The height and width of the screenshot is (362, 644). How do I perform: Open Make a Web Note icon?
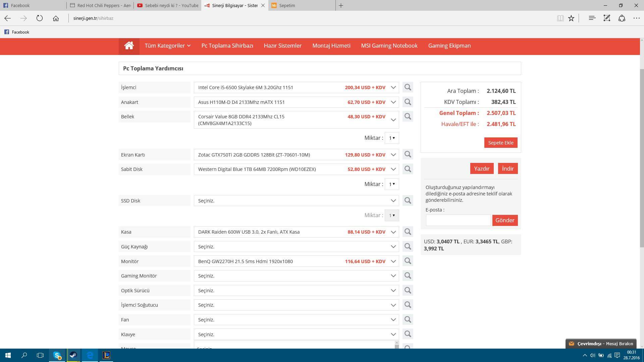point(607,18)
